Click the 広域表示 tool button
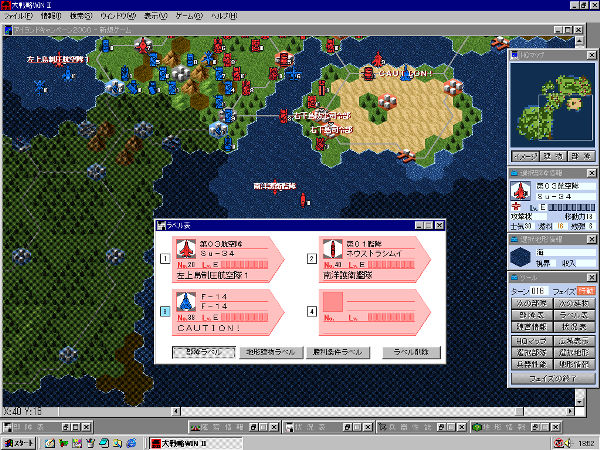Screen dimensions: 600x450 point(574,341)
